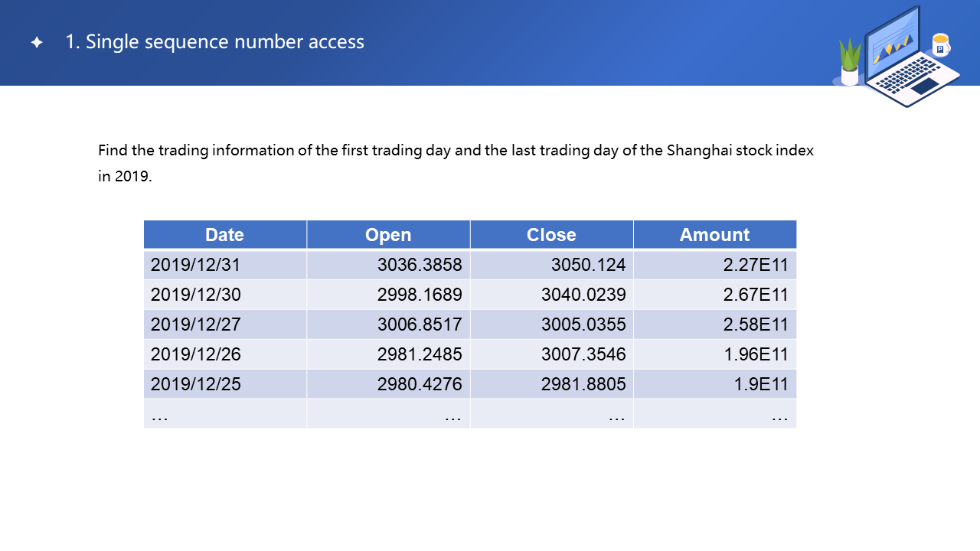Click the ellipsis cell under the Date column
The width and height of the screenshot is (980, 551).
[x=224, y=414]
